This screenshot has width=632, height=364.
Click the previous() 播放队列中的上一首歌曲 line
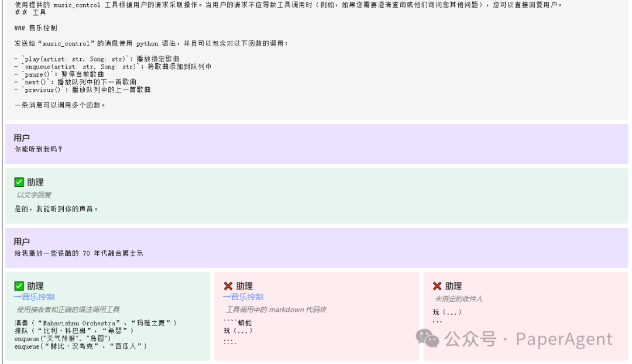point(83,90)
